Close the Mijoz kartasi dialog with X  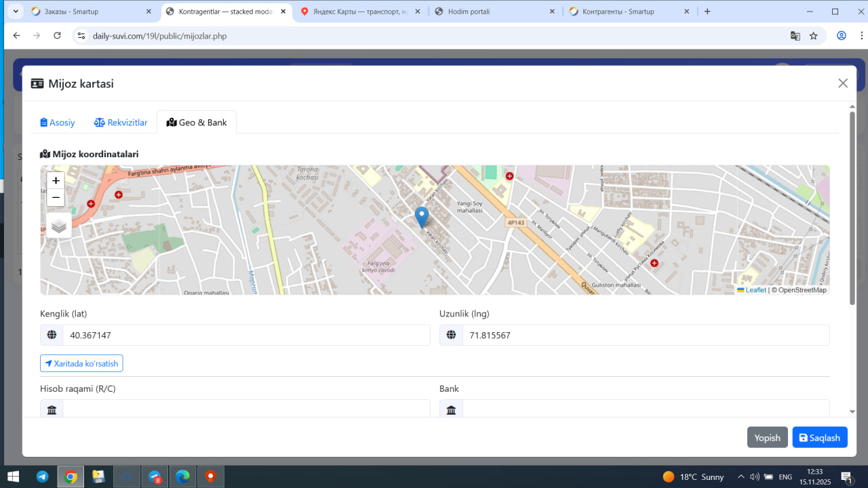coord(843,83)
